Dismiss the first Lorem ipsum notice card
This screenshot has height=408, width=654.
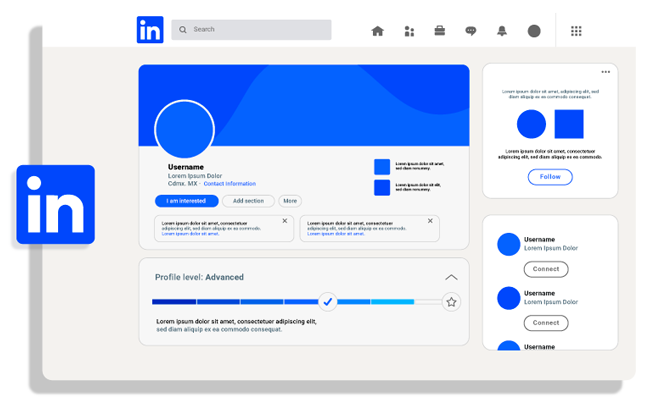285,221
